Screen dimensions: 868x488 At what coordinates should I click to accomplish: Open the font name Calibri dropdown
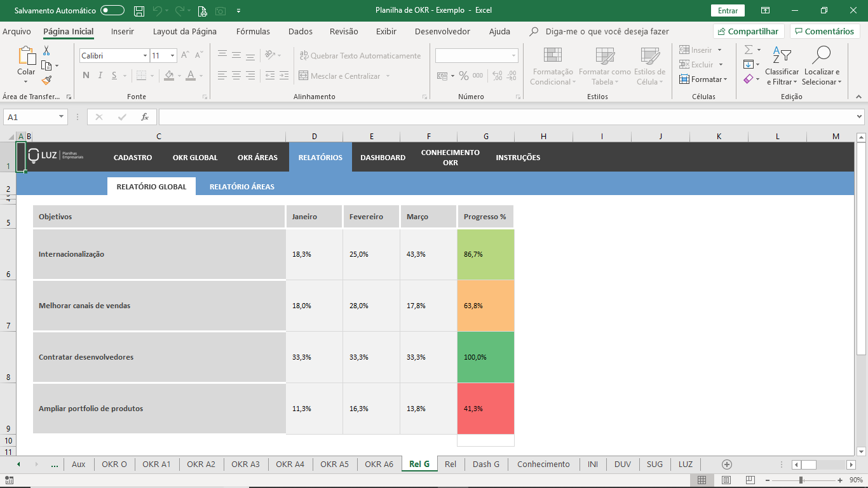[145, 56]
